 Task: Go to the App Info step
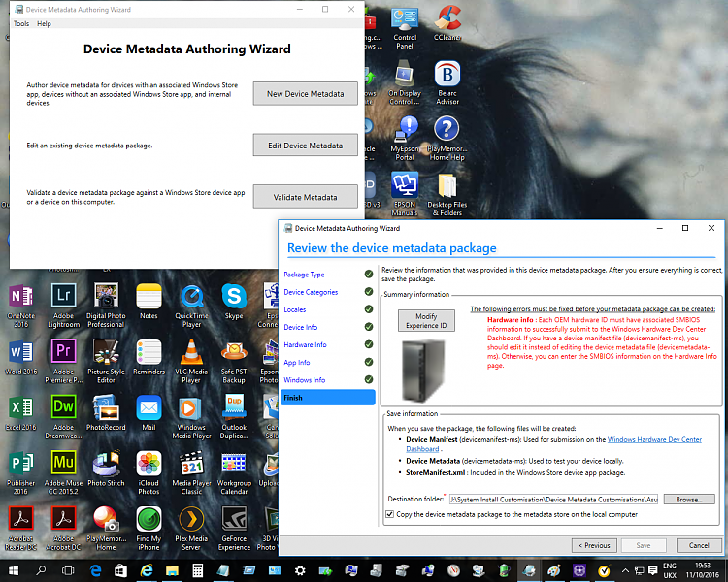(x=297, y=363)
